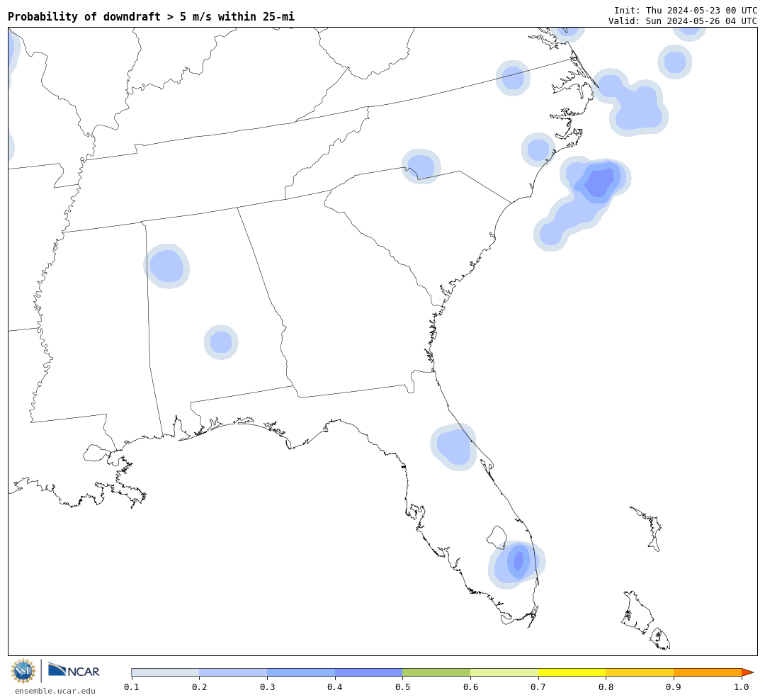This screenshot has height=700, width=765.
Task: Click the NCAR logo
Action: [x=74, y=670]
